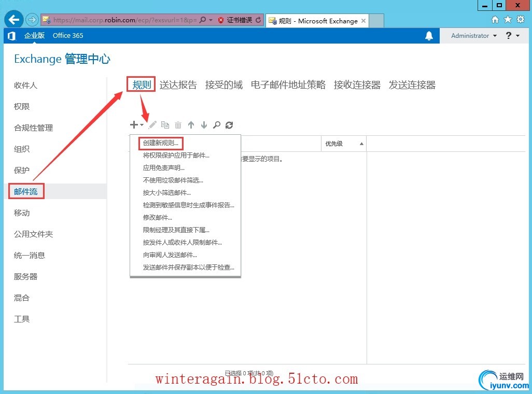Click the Office 365 link in header
The height and width of the screenshot is (394, 532).
pos(68,36)
